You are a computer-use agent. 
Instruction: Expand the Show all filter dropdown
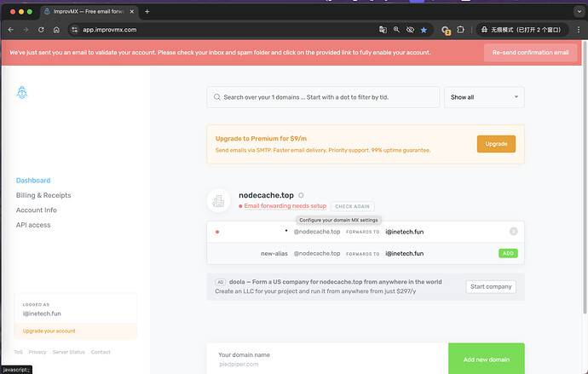pyautogui.click(x=483, y=97)
